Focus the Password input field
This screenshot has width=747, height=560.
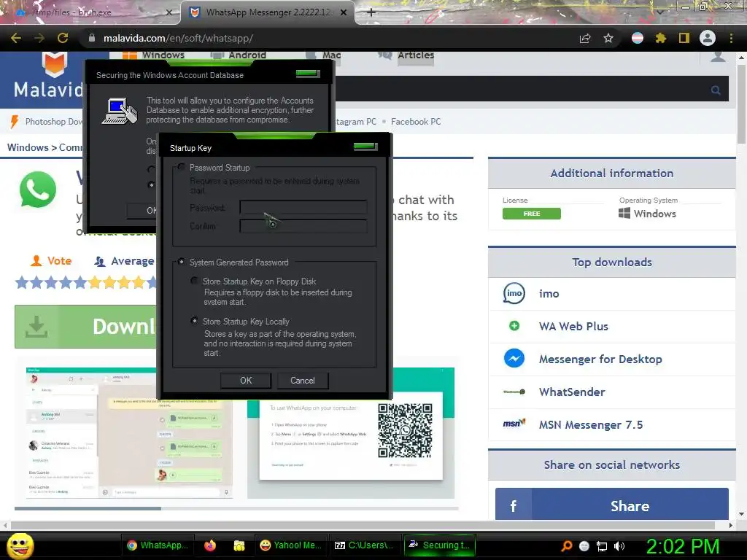(x=303, y=207)
